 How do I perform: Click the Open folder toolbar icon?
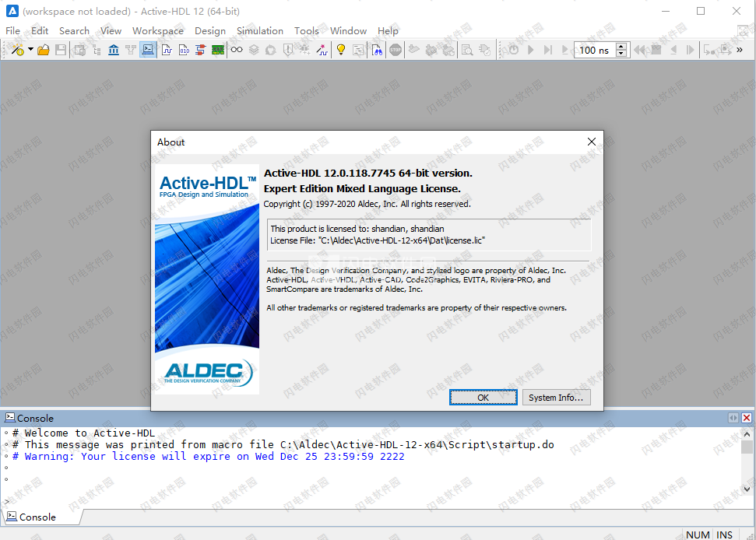(44, 50)
